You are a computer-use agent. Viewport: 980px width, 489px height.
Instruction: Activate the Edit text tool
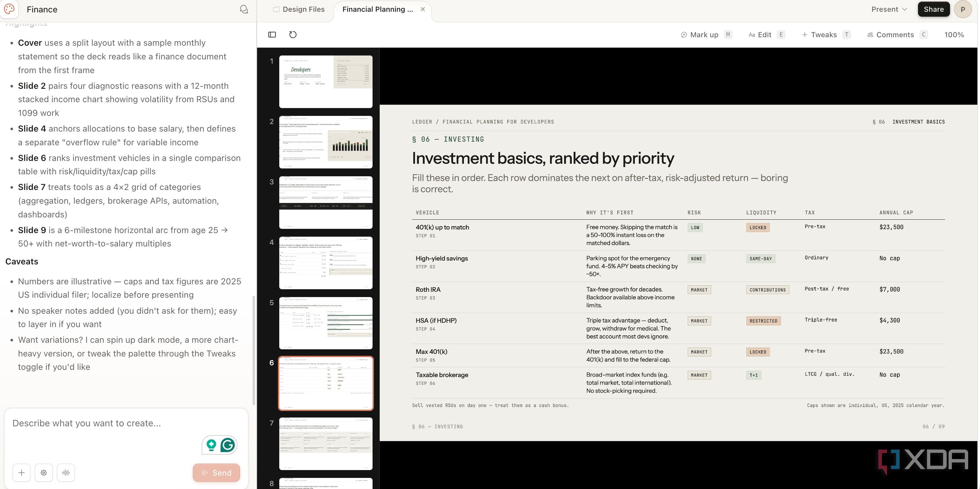(766, 35)
